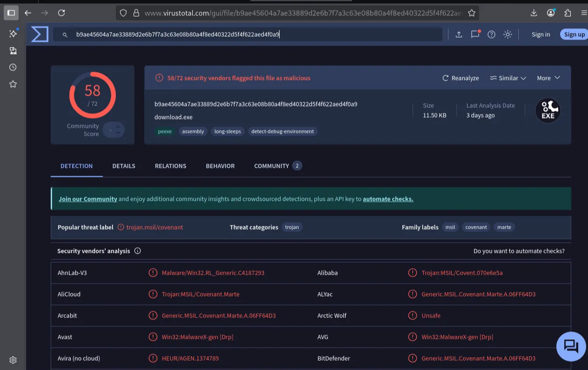Go back to the previous page
Screen dimensions: 588x370
(28, 13)
